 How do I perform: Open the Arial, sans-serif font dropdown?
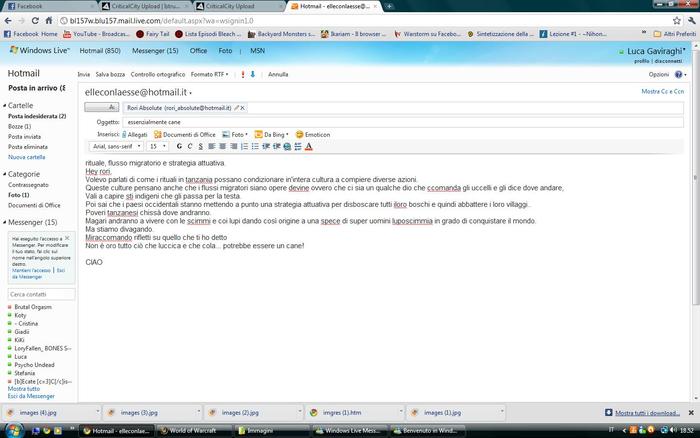tap(116, 146)
